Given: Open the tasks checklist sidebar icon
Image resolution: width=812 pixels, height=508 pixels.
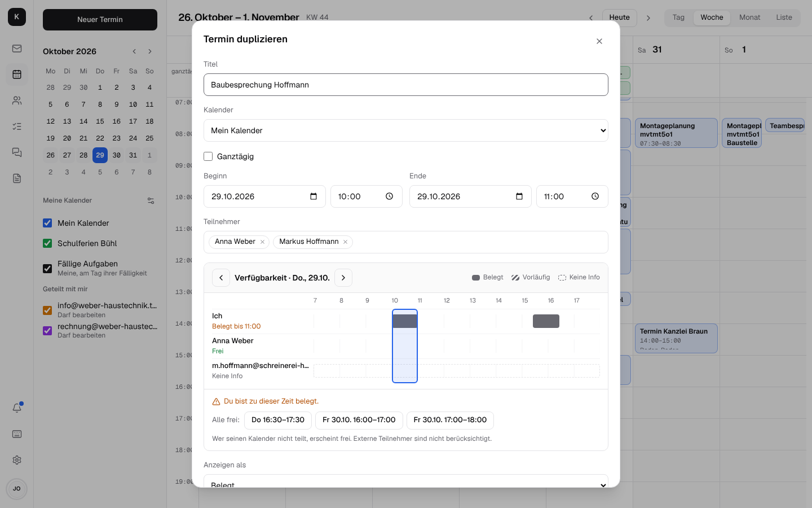Looking at the screenshot, I should click(17, 126).
